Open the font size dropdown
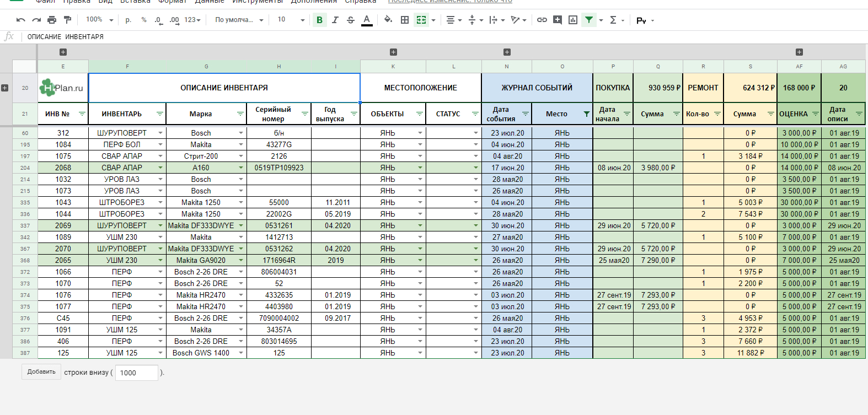The height and width of the screenshot is (415, 868). 291,20
